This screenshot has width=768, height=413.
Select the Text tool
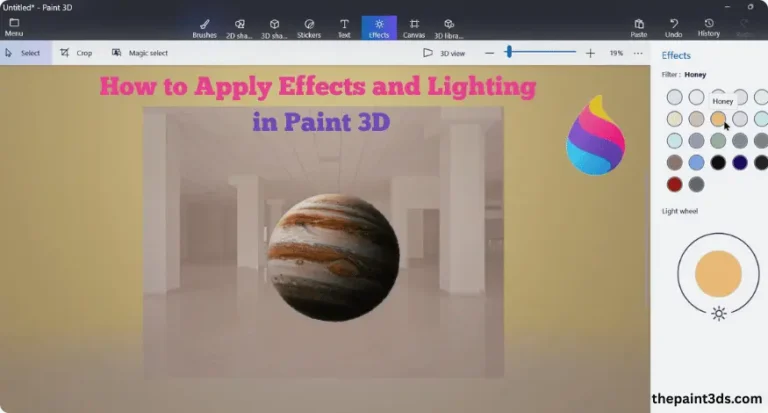(344, 28)
